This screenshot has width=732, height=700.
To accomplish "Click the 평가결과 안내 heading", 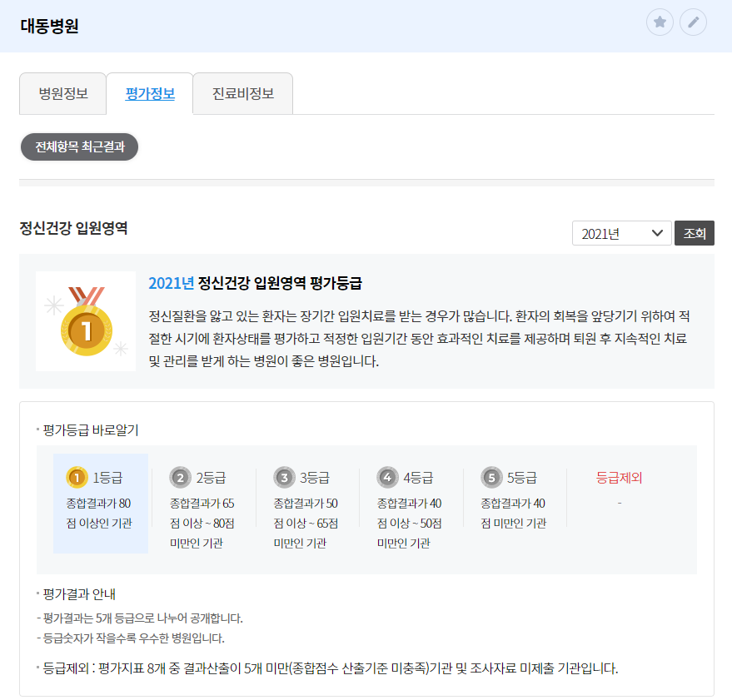I will pos(79,594).
